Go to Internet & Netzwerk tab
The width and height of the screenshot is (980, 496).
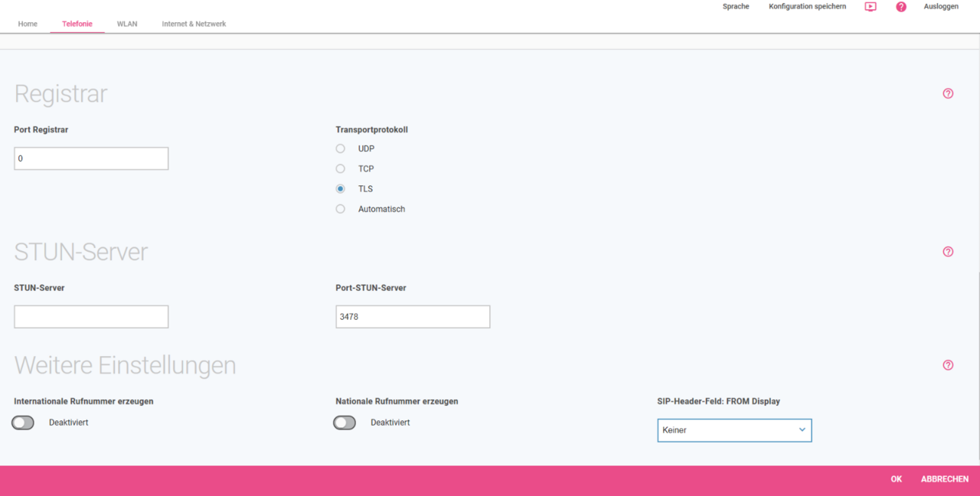pos(194,24)
